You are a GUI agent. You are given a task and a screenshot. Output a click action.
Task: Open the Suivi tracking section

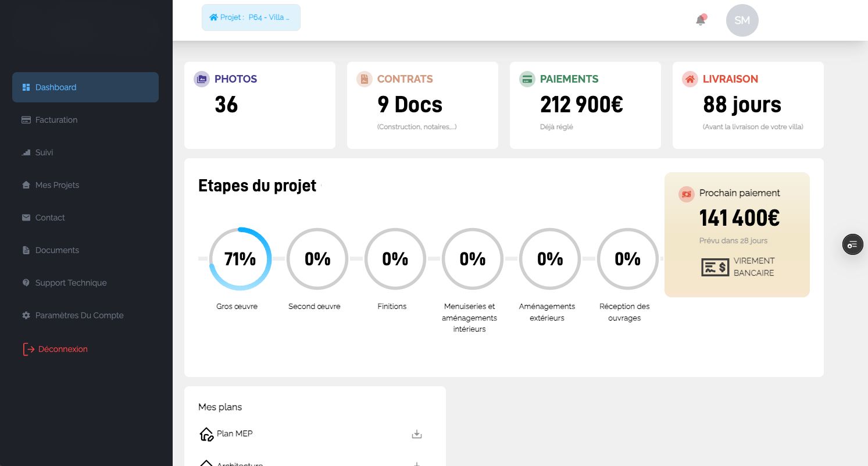[x=26, y=152]
